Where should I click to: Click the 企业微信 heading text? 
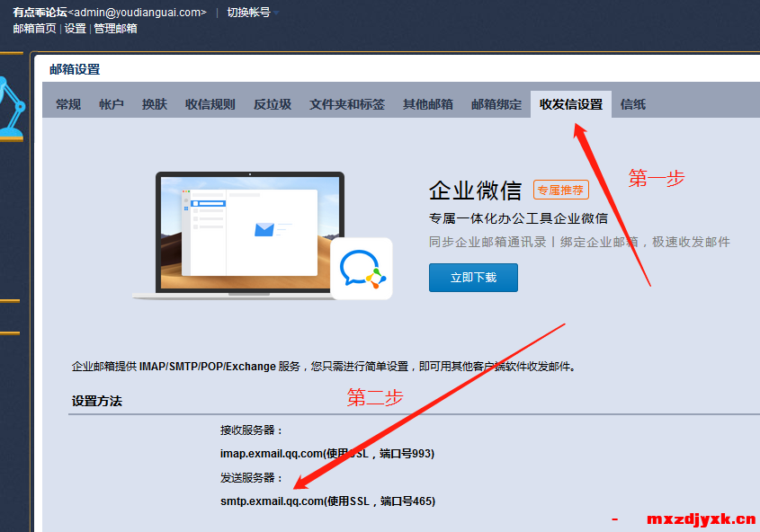pyautogui.click(x=475, y=191)
